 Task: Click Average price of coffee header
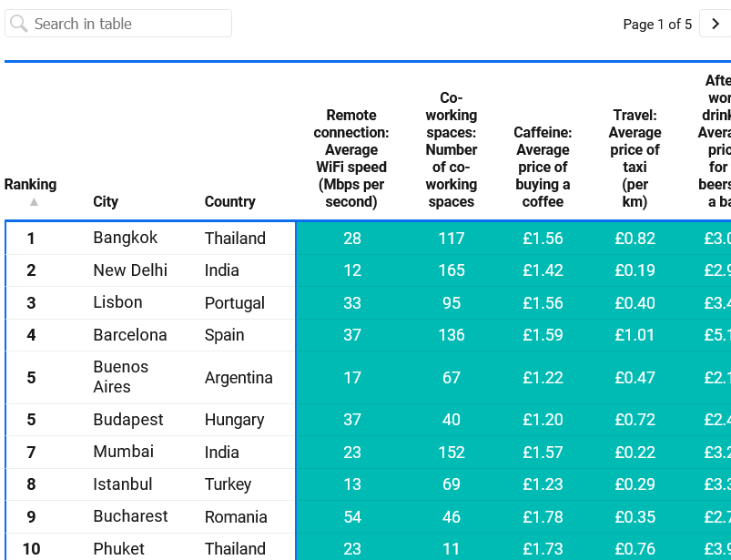543,167
